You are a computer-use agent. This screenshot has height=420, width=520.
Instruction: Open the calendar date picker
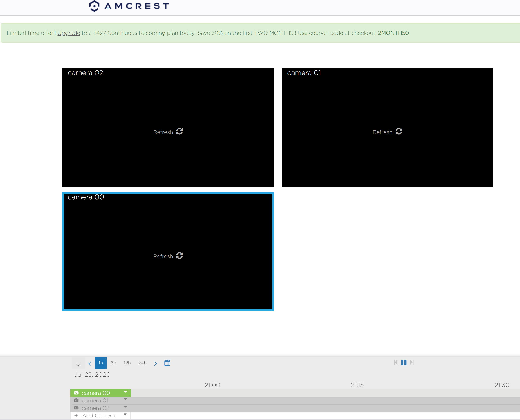pyautogui.click(x=167, y=363)
